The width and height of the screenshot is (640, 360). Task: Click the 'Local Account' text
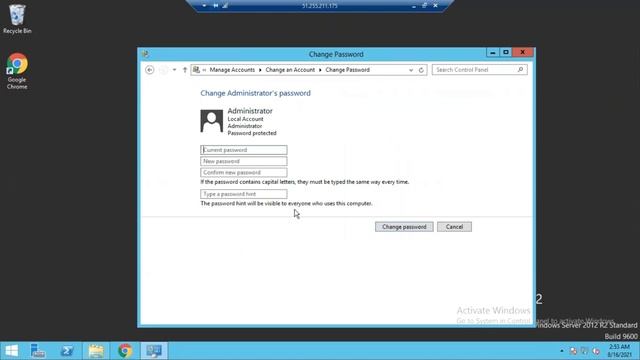pyautogui.click(x=245, y=119)
